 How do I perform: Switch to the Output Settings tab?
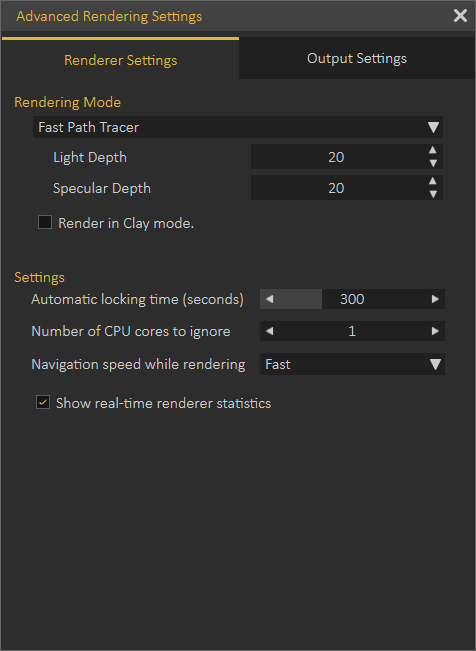tap(357, 58)
